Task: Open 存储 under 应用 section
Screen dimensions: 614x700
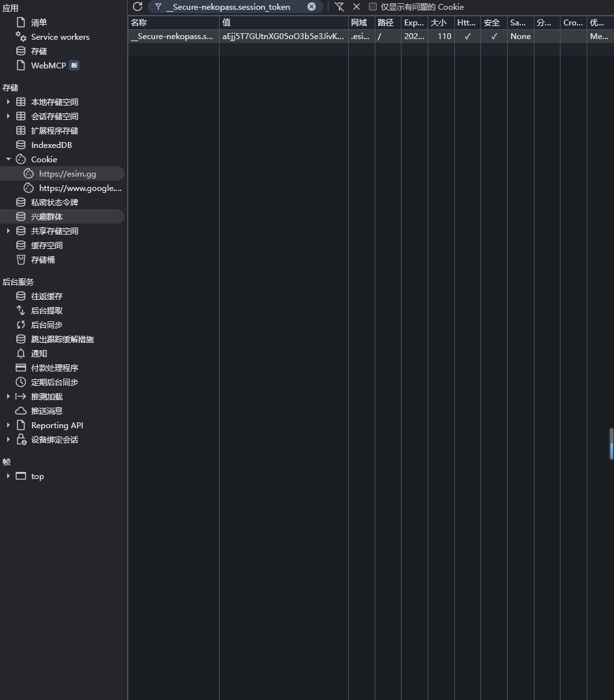Action: (x=39, y=51)
